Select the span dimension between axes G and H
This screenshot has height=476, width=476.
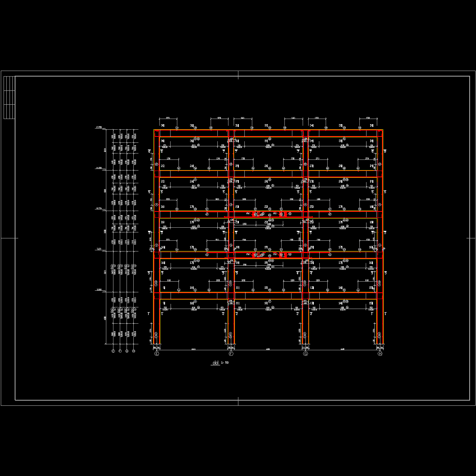click(x=343, y=349)
